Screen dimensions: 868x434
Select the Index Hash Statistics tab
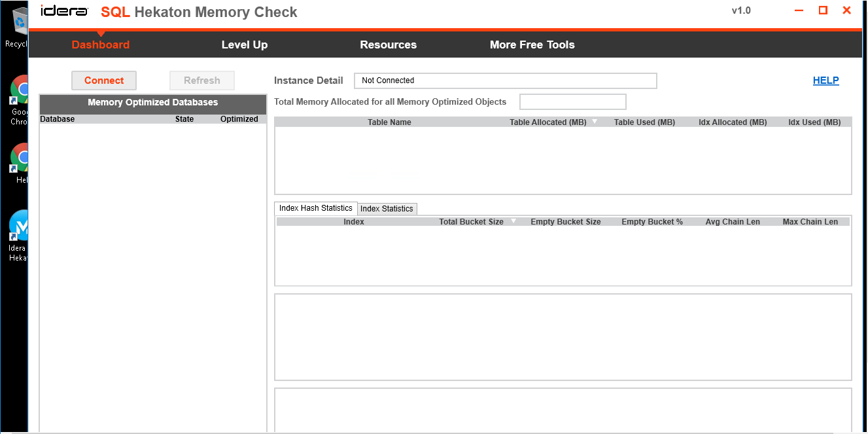pos(316,208)
